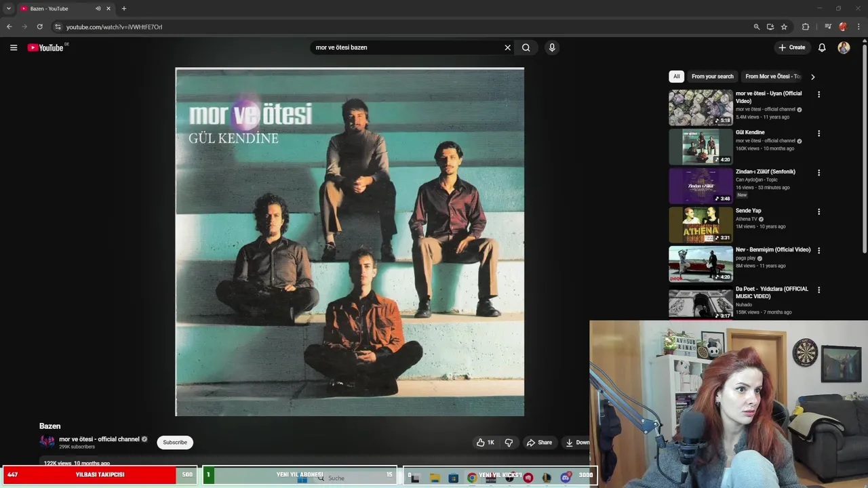Open the browser zoom indicator icon

tap(757, 26)
